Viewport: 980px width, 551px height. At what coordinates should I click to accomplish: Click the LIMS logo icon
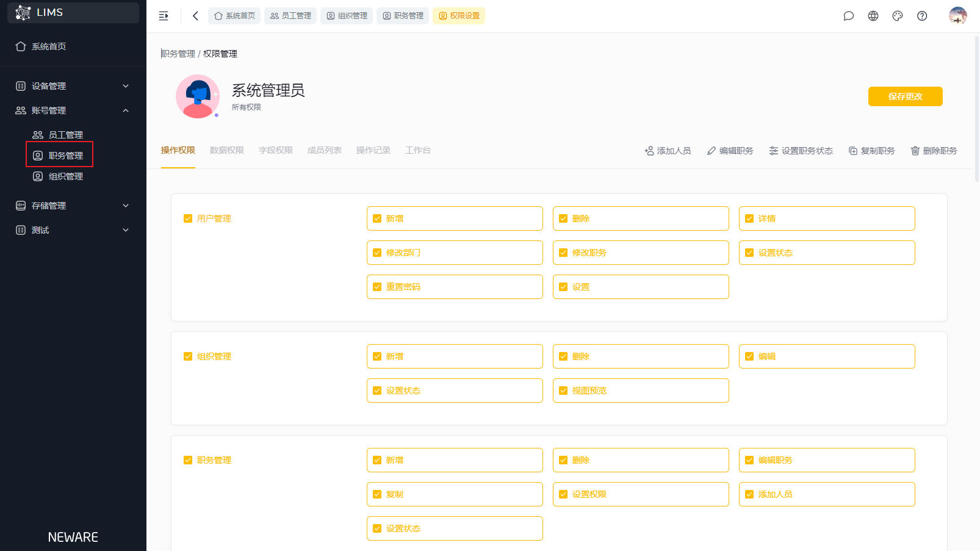click(23, 12)
